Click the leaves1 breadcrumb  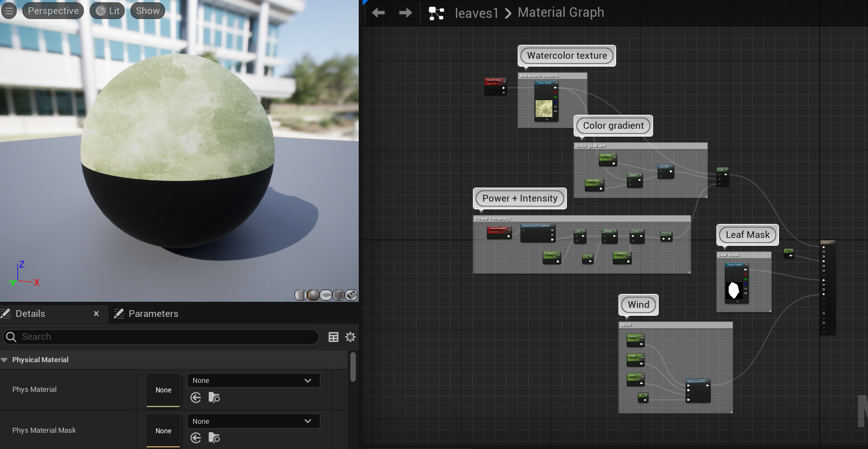[476, 13]
